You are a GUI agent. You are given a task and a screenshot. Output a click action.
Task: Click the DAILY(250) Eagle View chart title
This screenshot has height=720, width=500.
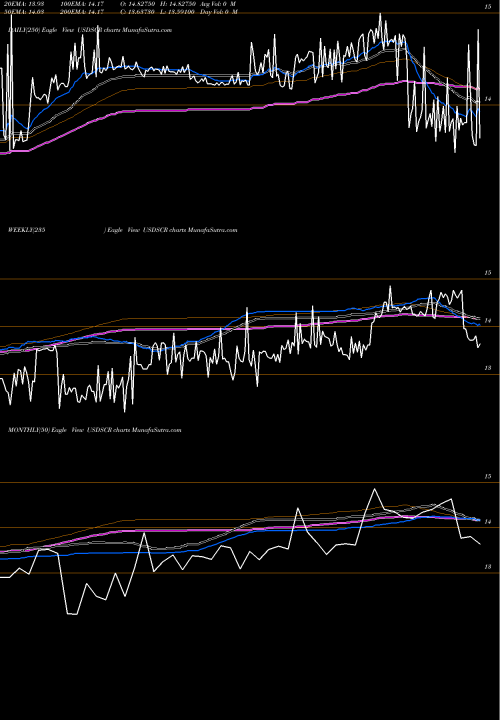coord(90,30)
